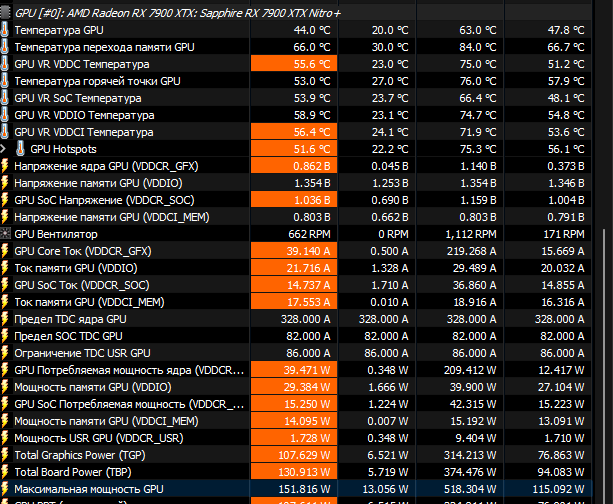Select the GPU [#0]: AMD Radeon RX 7900 XTX header row
Screen dimensions: 613x504
pyautogui.click(x=296, y=13)
